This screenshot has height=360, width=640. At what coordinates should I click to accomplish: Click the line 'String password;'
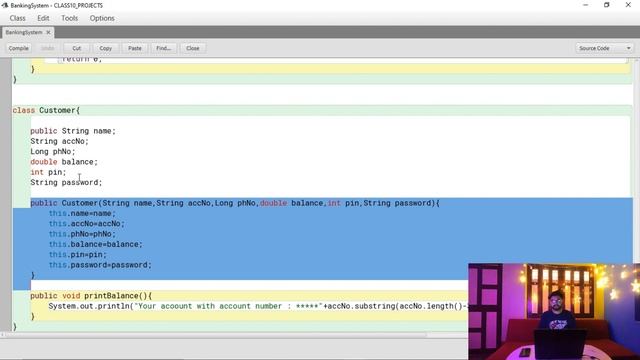pyautogui.click(x=66, y=182)
